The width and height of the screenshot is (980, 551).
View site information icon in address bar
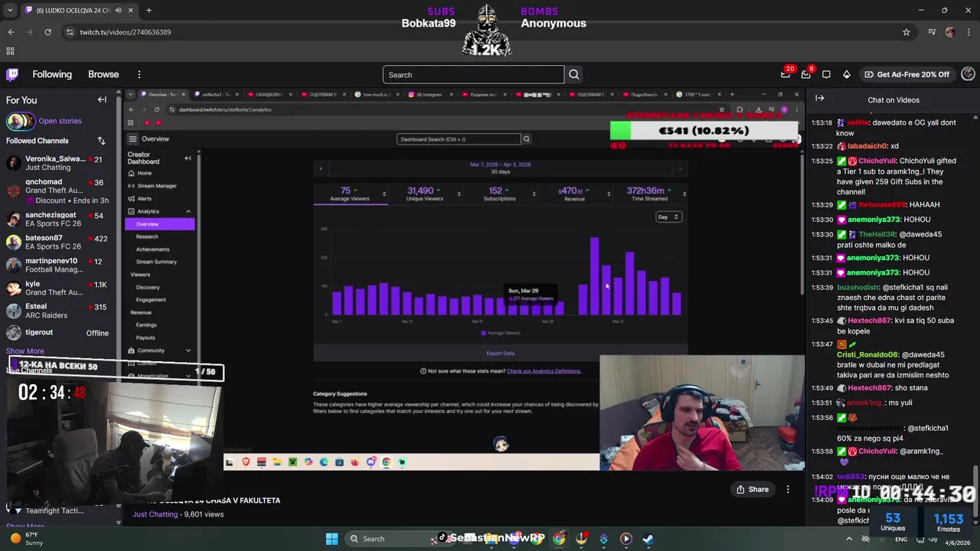(x=70, y=32)
